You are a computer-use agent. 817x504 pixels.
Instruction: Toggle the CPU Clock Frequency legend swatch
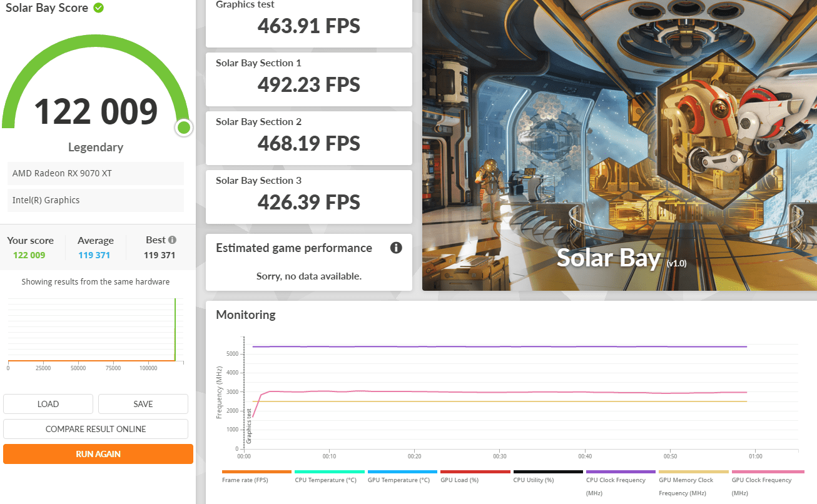tap(621, 471)
